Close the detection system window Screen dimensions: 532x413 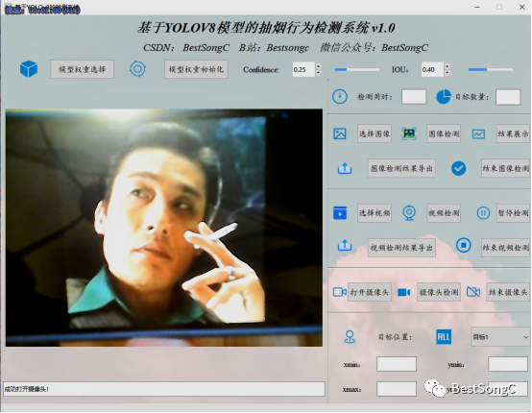[521, 7]
